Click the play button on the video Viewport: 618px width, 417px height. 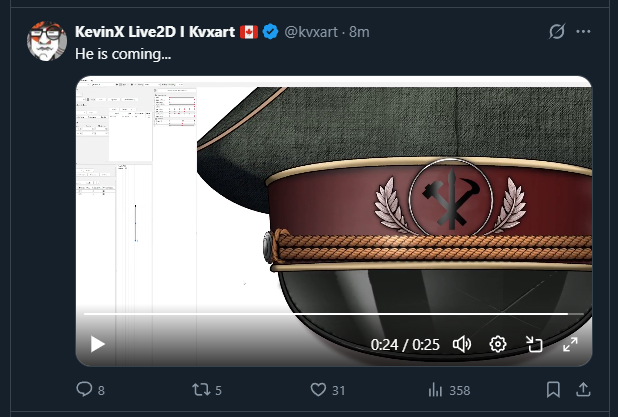pos(97,344)
